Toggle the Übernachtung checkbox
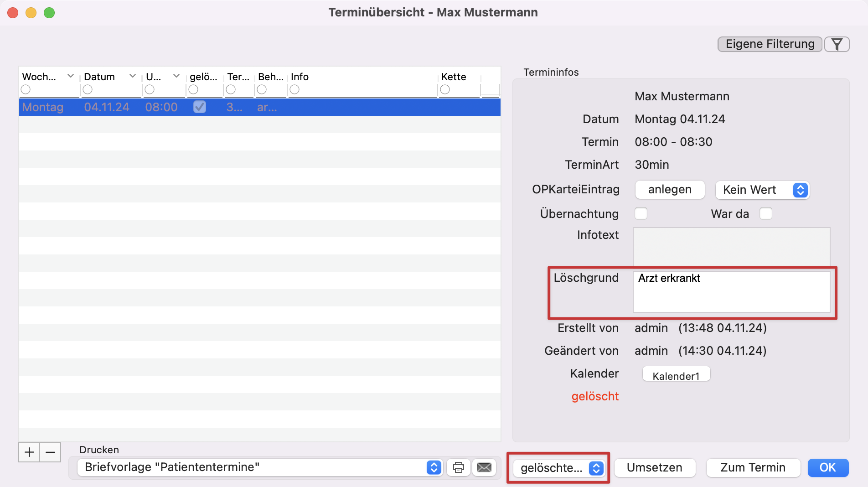 coord(641,213)
